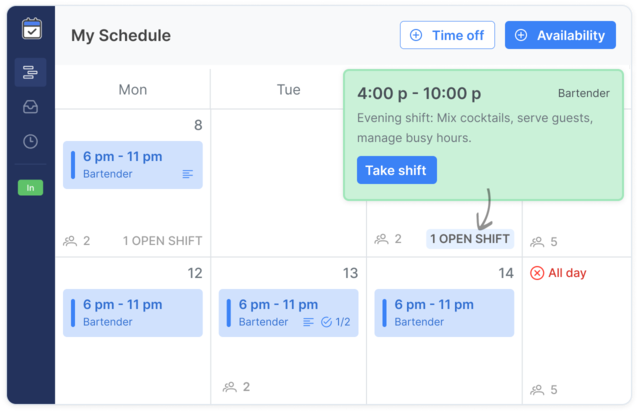Open the 1 OPEN SHIFT label on Monday 8
Image resolution: width=638 pixels, height=412 pixels.
pos(162,241)
